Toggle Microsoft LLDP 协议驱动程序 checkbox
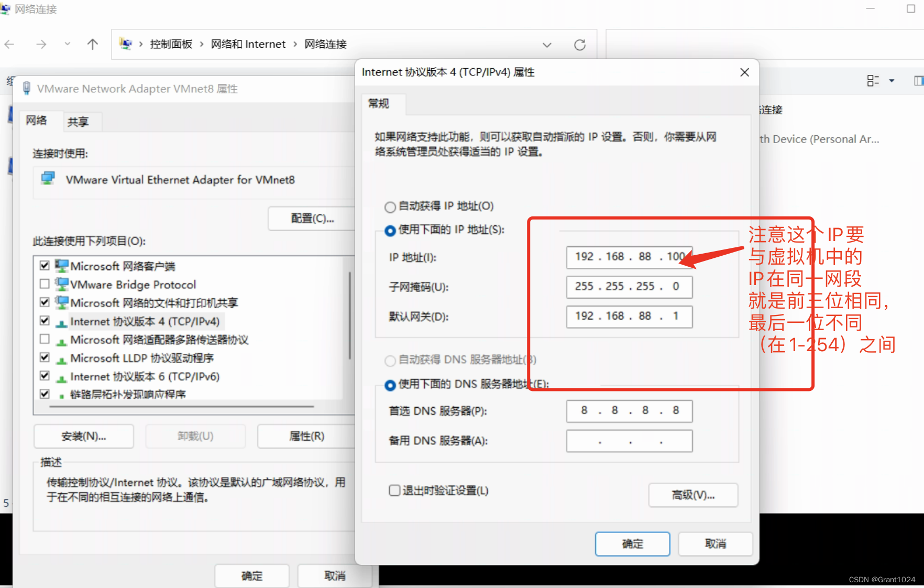 tap(45, 357)
